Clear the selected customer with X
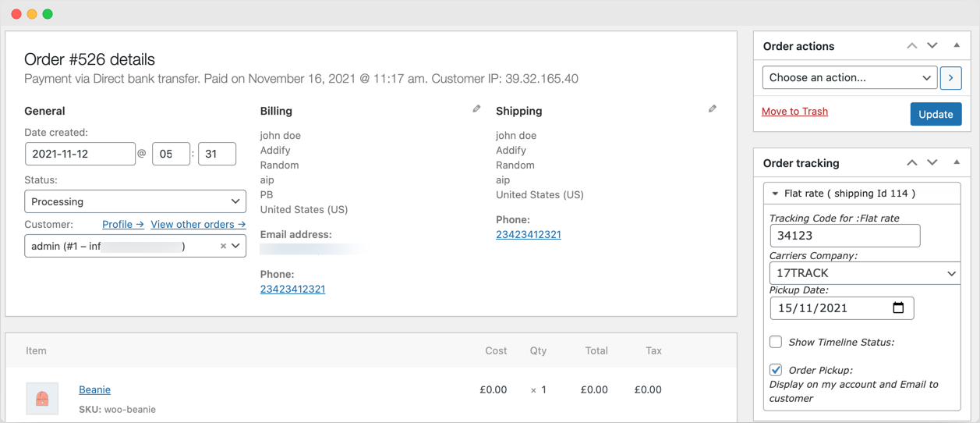The height and width of the screenshot is (423, 980). click(223, 246)
